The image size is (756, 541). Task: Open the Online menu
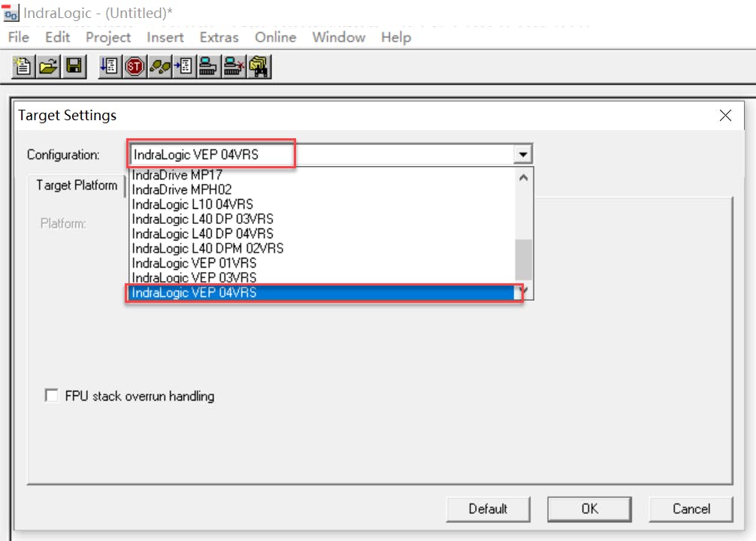275,37
